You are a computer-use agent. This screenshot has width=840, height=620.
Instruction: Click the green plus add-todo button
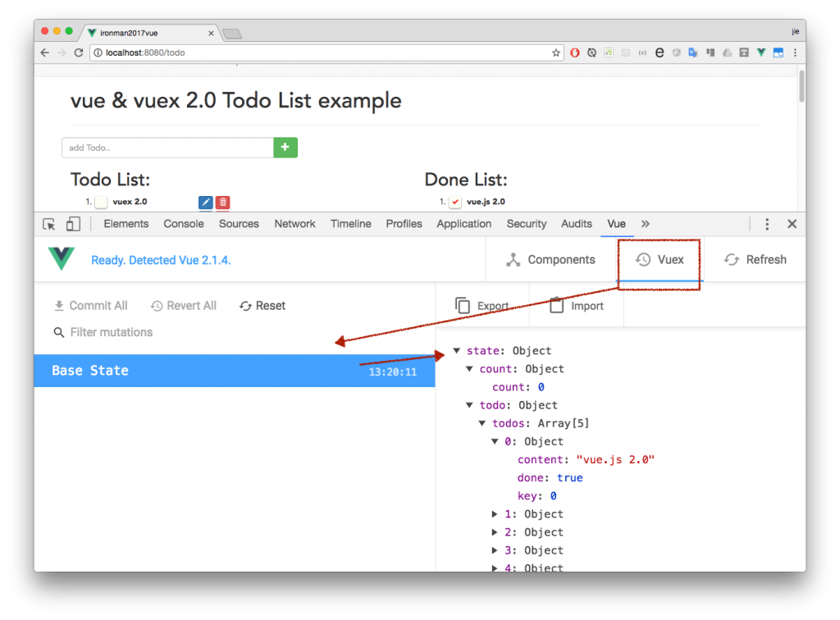(285, 148)
